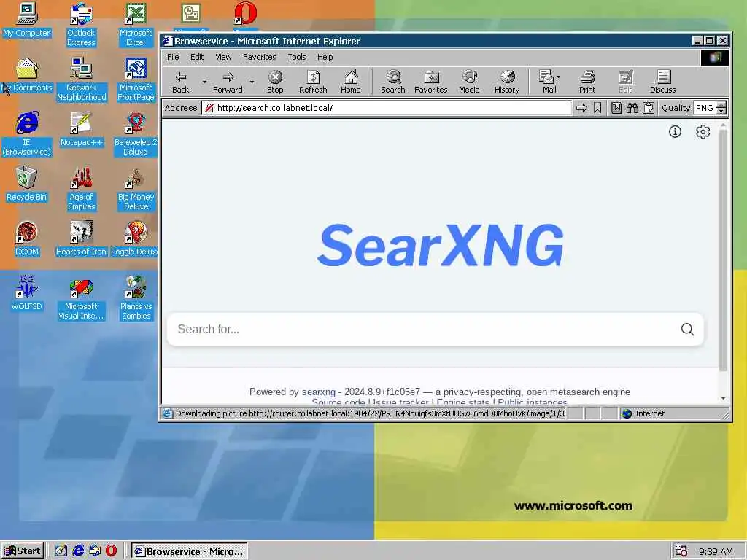The height and width of the screenshot is (560, 747).
Task: Open the File menu
Action: click(x=173, y=57)
